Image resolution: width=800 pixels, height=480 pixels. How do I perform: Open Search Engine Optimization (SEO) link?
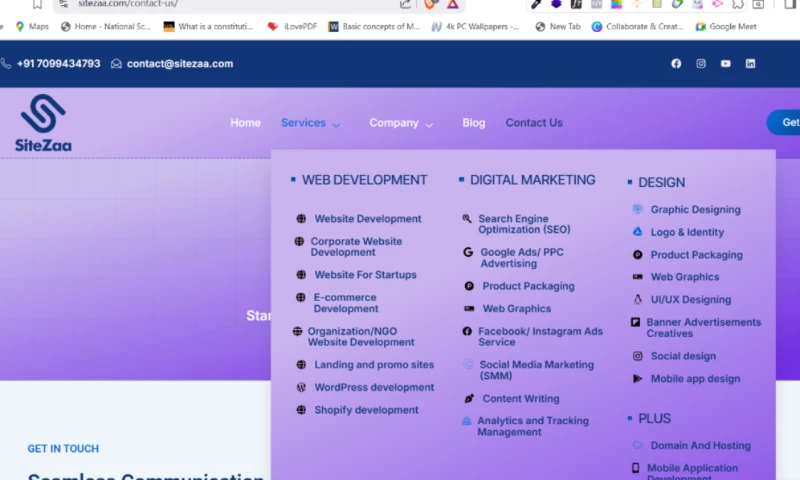click(x=523, y=224)
